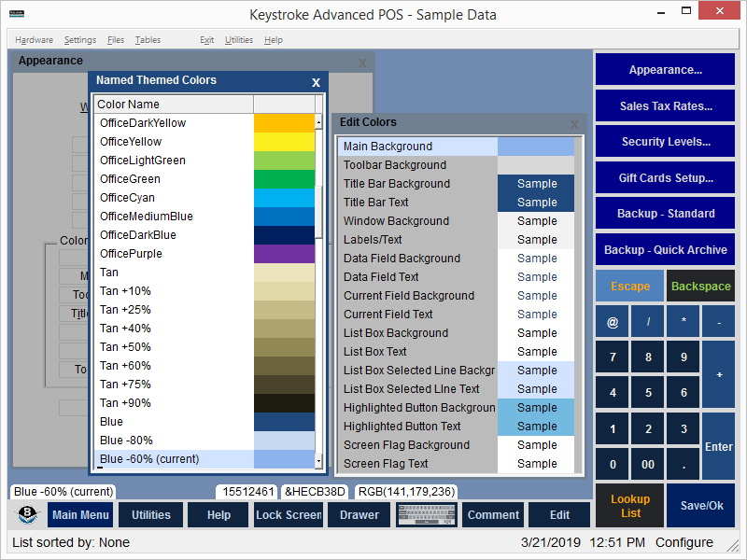The height and width of the screenshot is (560, 747).
Task: Click the title bar system menu icon
Action: (x=15, y=15)
